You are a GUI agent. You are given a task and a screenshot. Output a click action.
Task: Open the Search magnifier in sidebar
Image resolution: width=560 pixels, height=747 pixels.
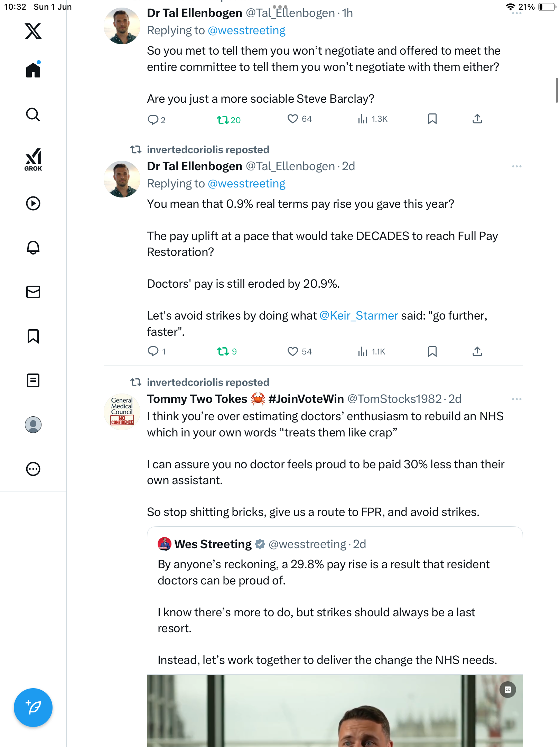(x=33, y=114)
